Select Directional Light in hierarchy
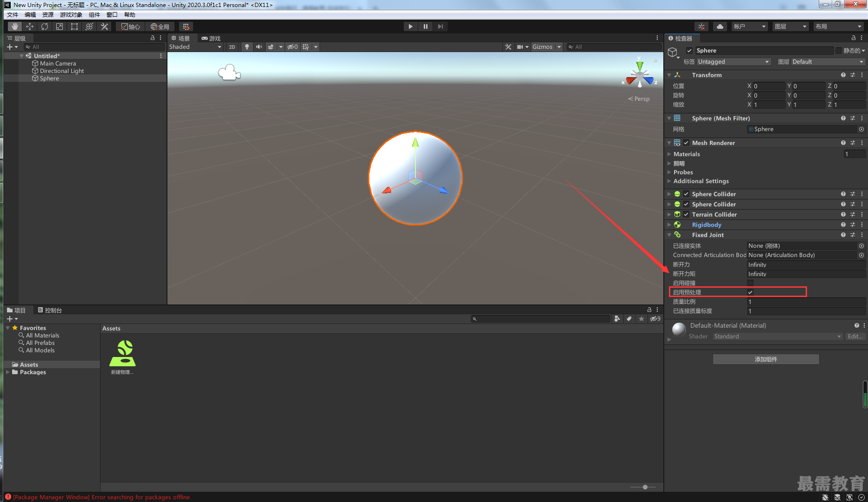This screenshot has height=502, width=868. (62, 71)
